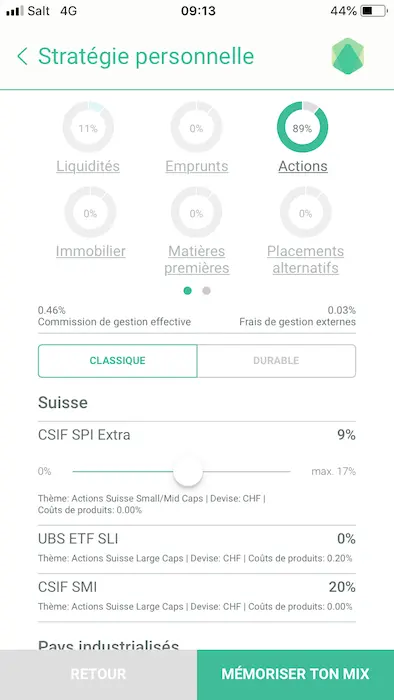Open the green hexagon app logo
The width and height of the screenshot is (394, 700).
coord(348,56)
